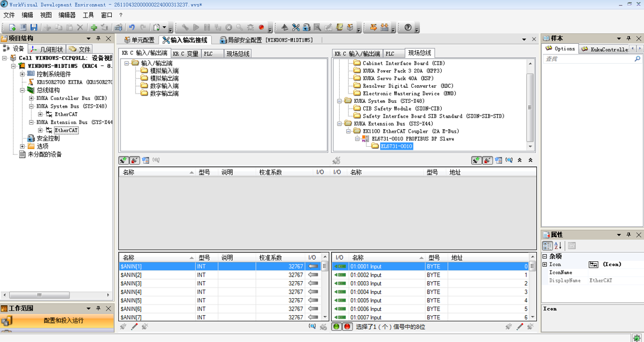This screenshot has width=644, height=342.
Task: Toggle the green input signal filter button
Action: point(336,326)
